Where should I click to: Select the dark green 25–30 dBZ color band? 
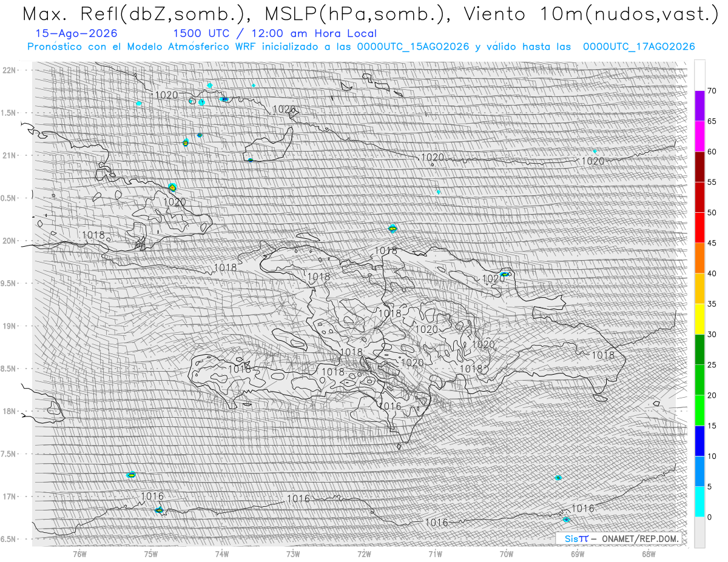[699, 350]
